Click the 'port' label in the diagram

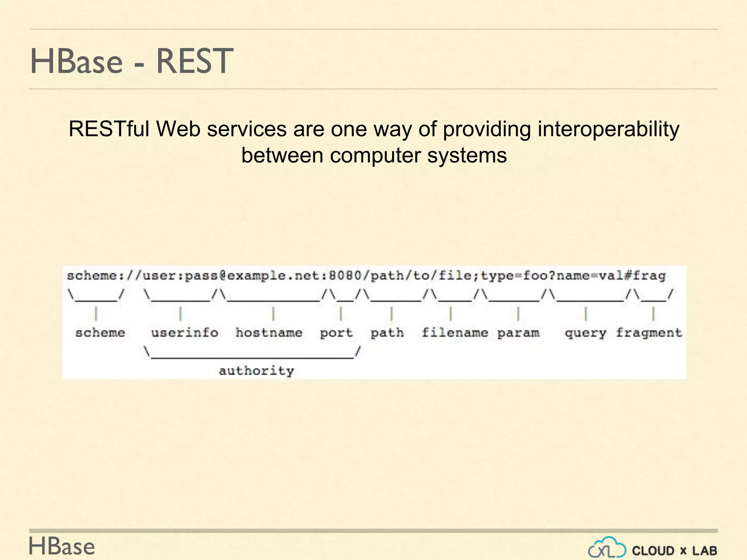point(336,333)
